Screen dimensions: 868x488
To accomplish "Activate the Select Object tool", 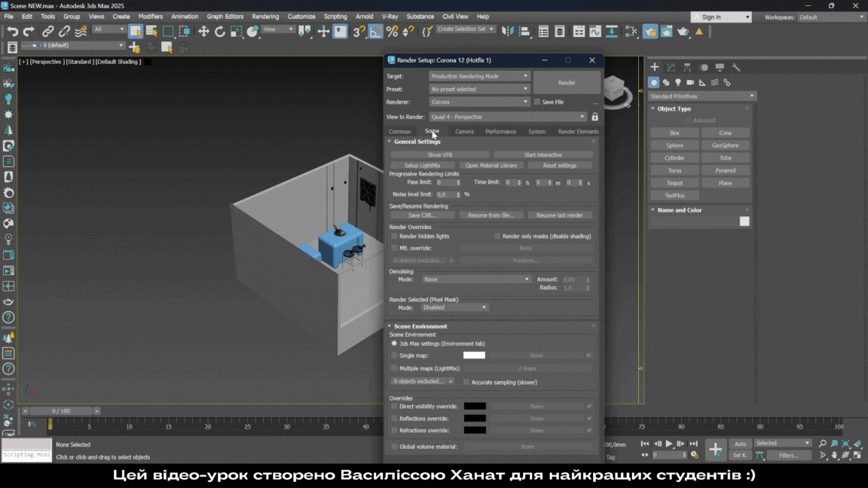I will tap(135, 32).
